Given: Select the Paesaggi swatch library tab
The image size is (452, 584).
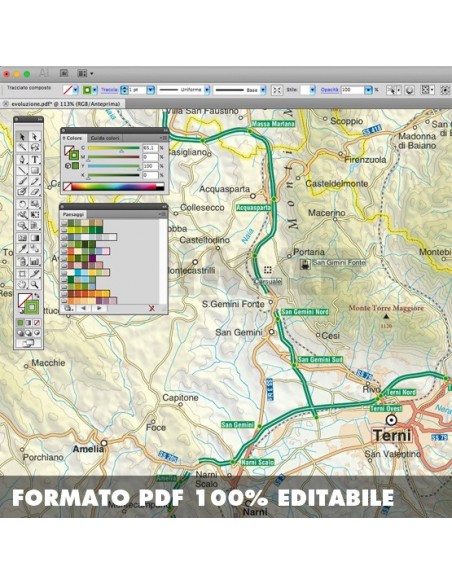Looking at the screenshot, I should [73, 214].
